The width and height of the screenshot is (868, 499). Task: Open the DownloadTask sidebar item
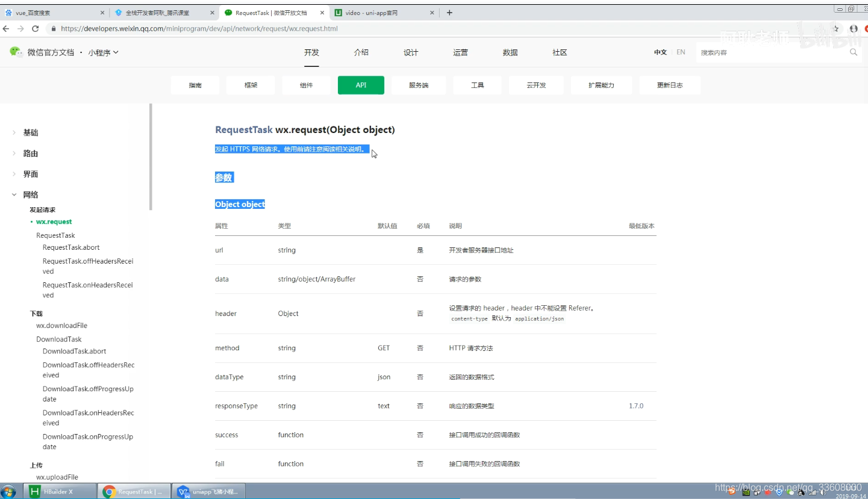[58, 339]
